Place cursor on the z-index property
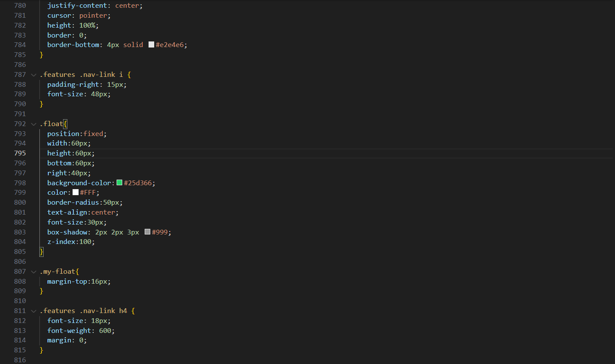 61,242
